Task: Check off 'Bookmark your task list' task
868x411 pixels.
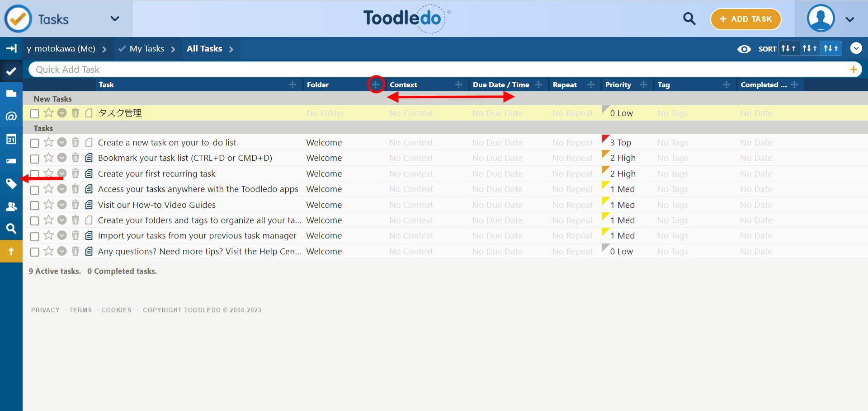Action: tap(34, 159)
